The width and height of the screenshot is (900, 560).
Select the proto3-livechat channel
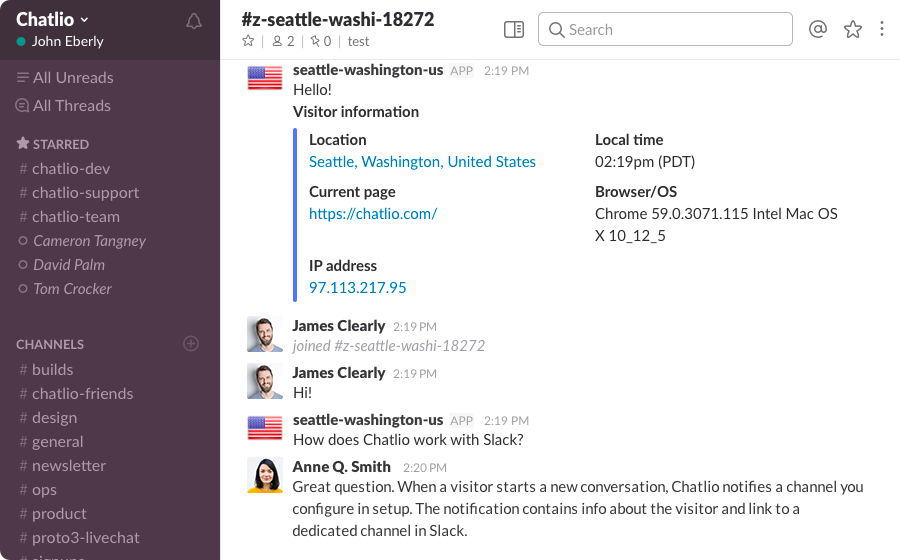tap(79, 538)
